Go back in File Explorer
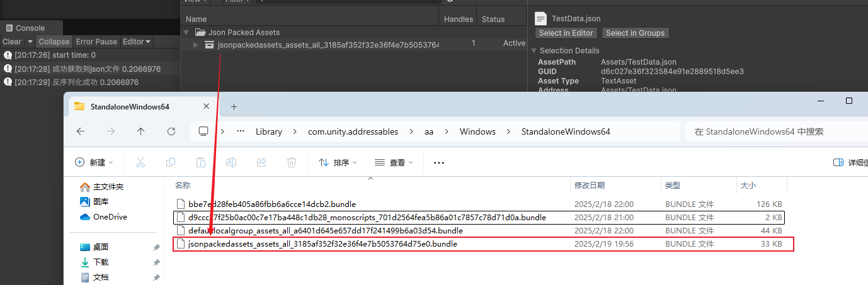 (x=80, y=131)
